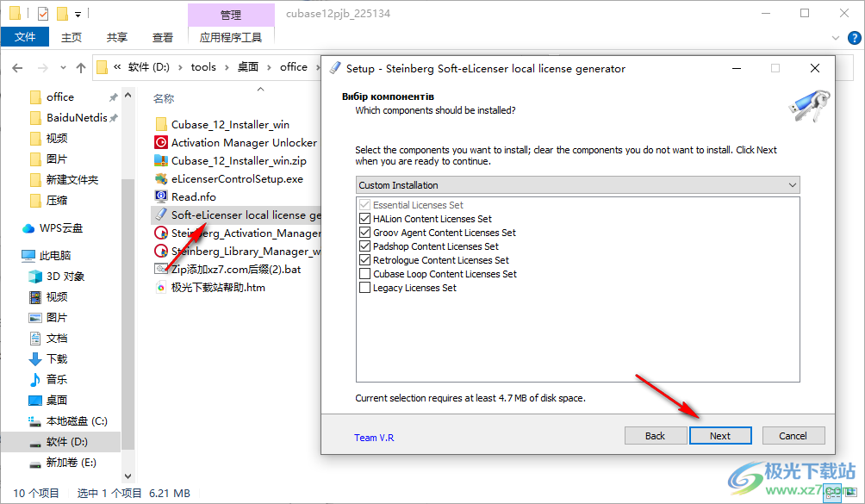
Task: Select eLicenserControlSetup.exe icon
Action: [161, 178]
